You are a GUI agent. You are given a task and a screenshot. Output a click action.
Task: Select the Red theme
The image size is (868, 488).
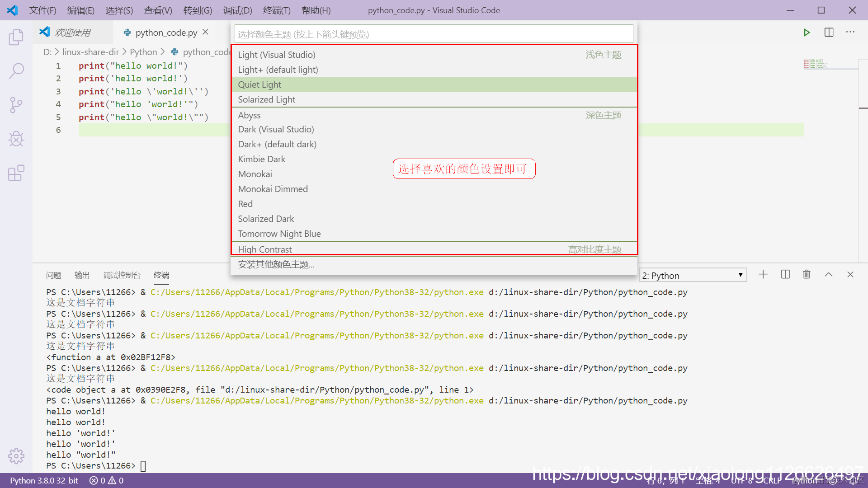click(x=434, y=204)
